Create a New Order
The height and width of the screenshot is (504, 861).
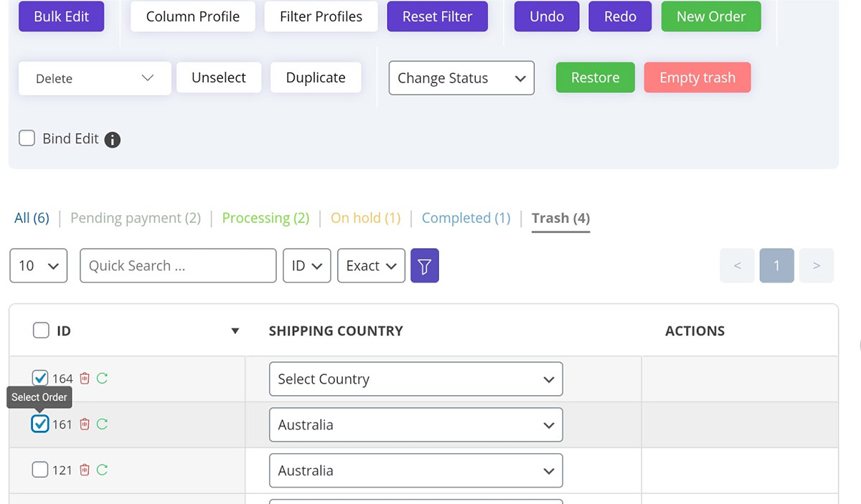pos(711,16)
